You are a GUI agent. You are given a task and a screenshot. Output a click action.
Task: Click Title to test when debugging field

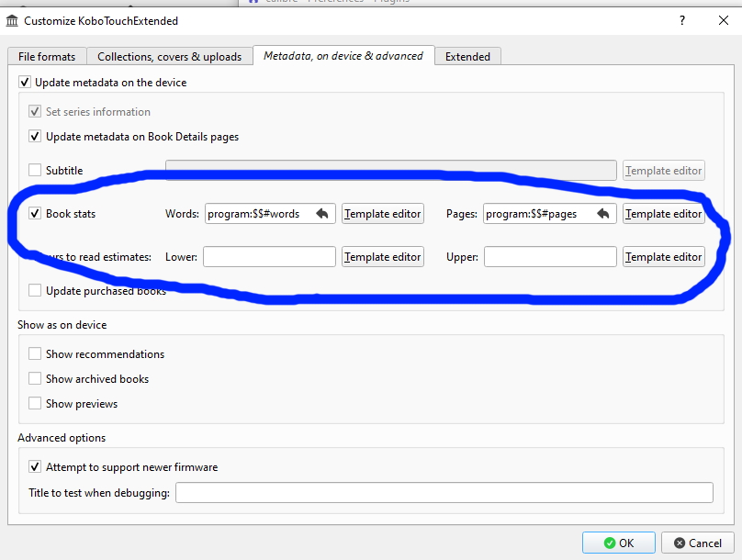click(x=444, y=493)
